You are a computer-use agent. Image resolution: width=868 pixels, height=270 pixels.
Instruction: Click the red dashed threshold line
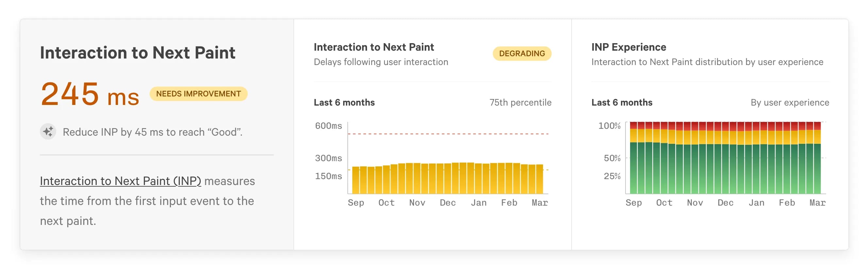[448, 134]
